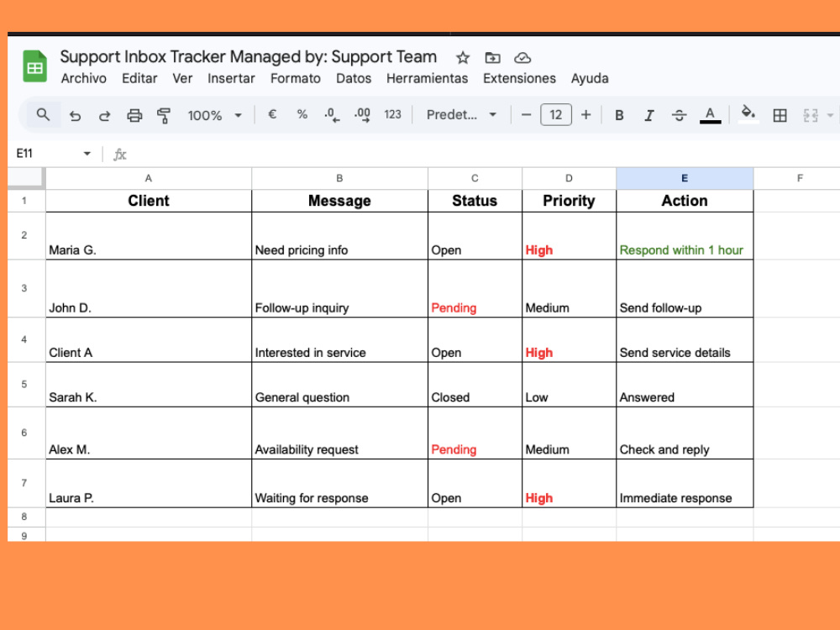Open the Datos menu

(x=354, y=78)
